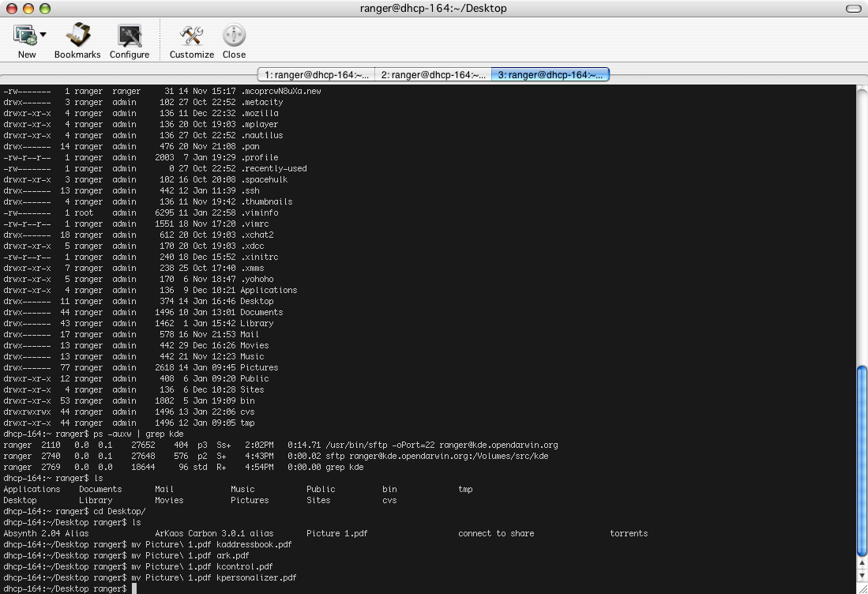Screen dimensions: 868x594
Task: Click the window resize grip corner
Action: tap(862, 588)
